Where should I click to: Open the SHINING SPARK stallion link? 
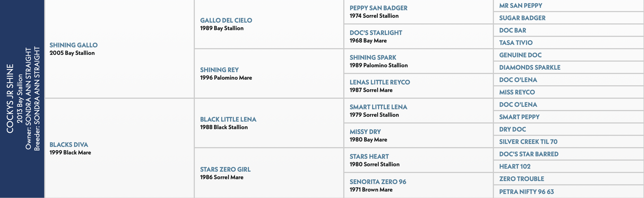373,58
